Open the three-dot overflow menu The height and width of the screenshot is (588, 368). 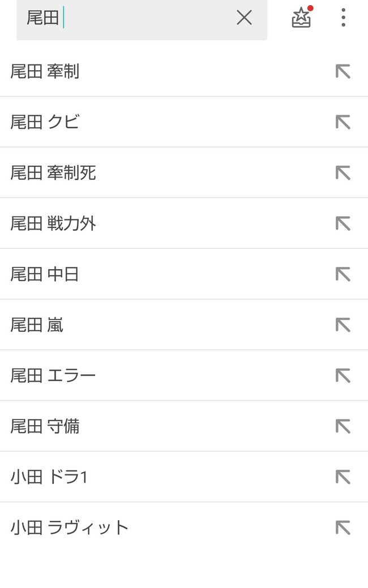[343, 18]
